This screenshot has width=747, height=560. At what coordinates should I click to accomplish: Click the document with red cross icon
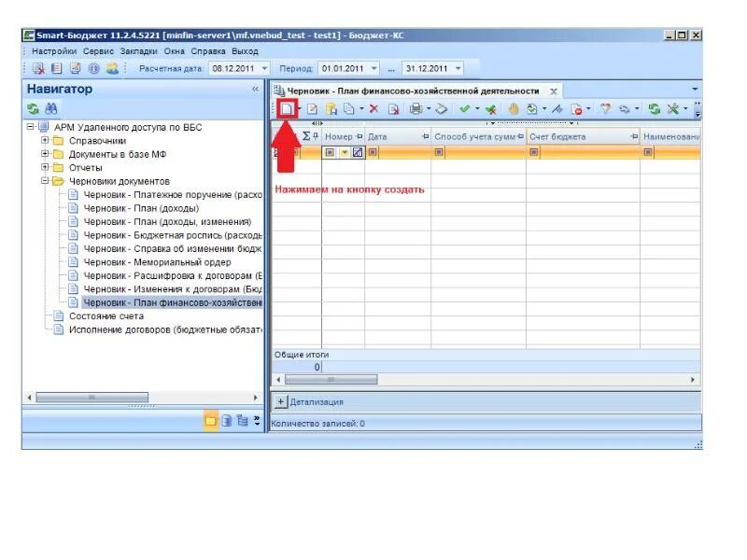pyautogui.click(x=393, y=109)
